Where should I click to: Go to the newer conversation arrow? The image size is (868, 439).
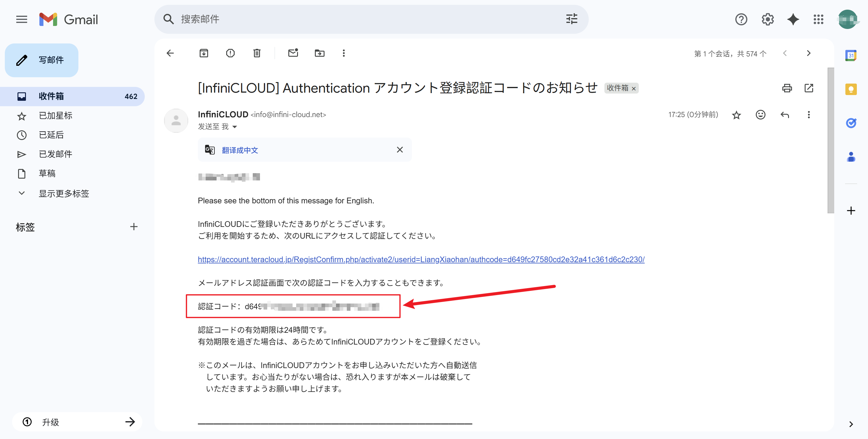[x=785, y=53]
